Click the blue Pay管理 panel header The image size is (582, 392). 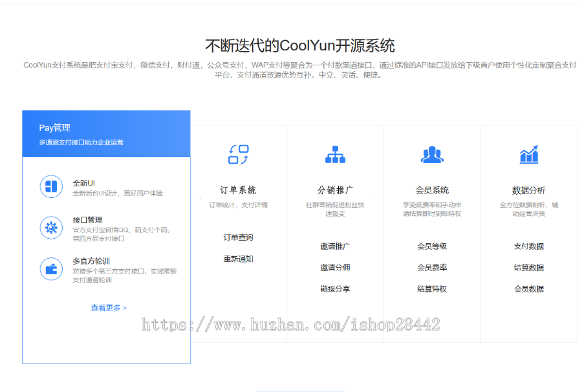click(x=107, y=133)
